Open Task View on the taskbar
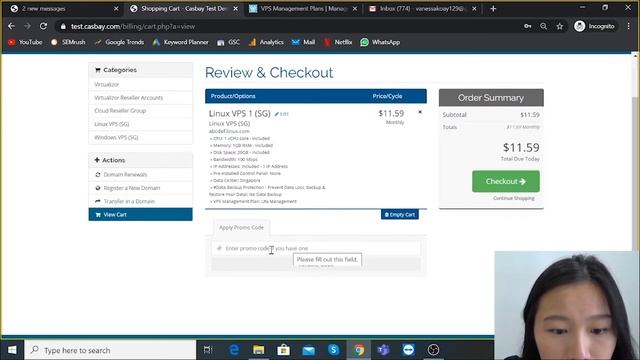 208,350
